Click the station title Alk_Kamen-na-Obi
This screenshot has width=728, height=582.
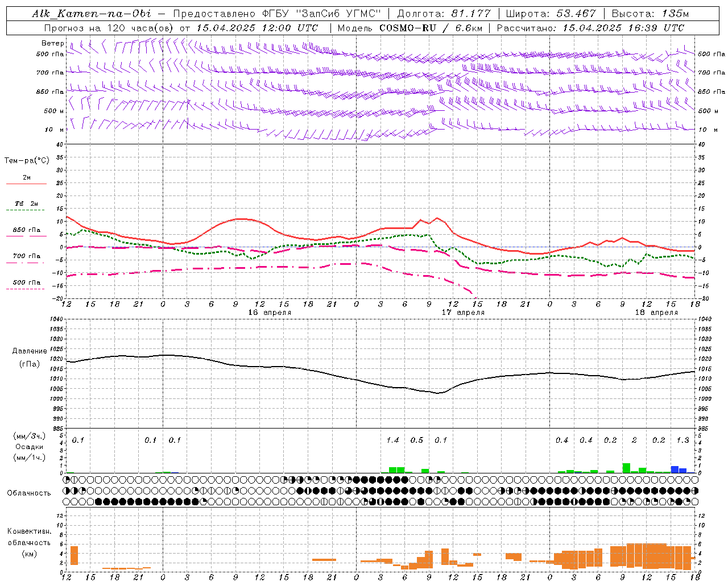click(92, 14)
